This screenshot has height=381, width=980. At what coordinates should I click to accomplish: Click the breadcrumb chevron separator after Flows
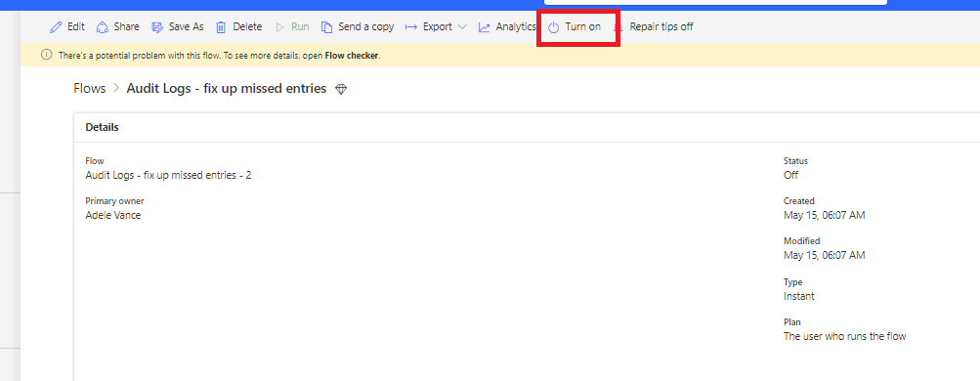(x=116, y=89)
